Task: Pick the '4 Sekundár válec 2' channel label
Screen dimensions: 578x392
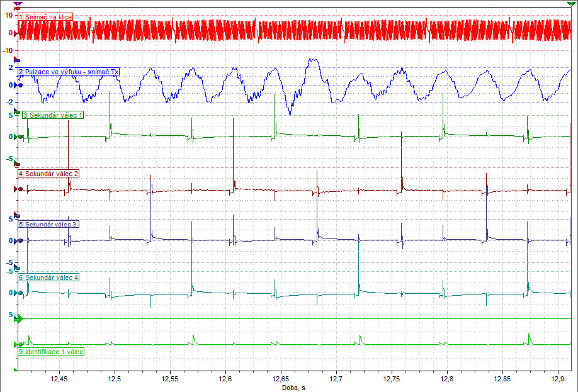Action: 48,173
